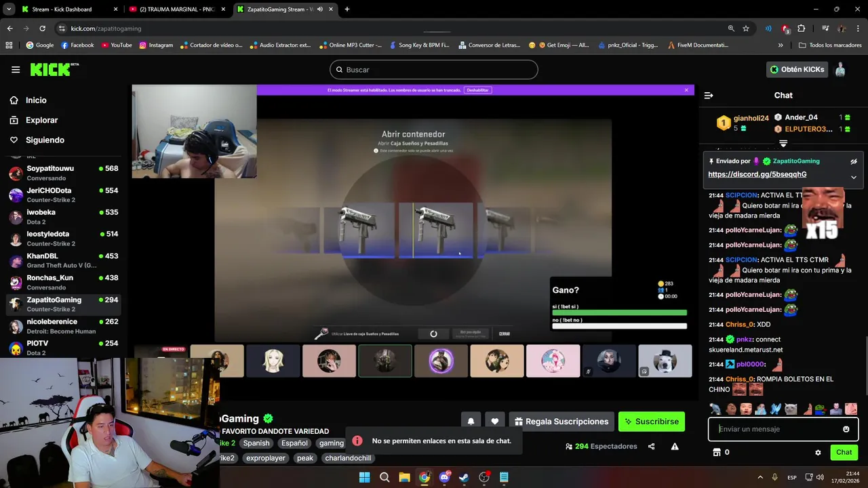Click Deshabilitar in streamer mode banner
Screen dimensions: 868x488
coord(477,90)
